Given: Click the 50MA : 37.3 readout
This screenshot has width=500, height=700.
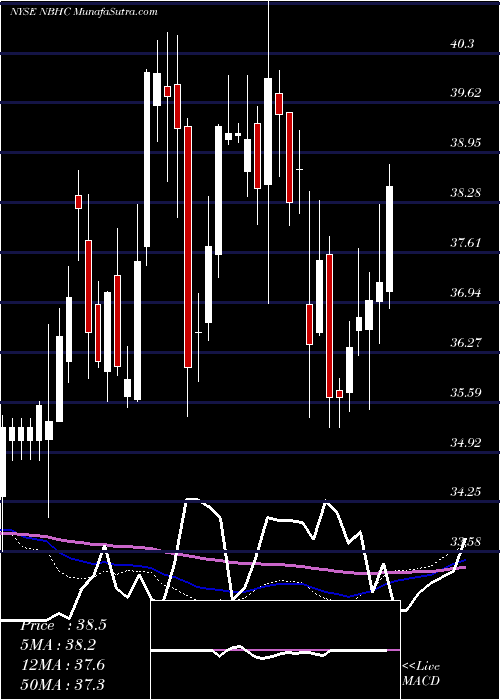Looking at the screenshot, I should pos(62,684).
